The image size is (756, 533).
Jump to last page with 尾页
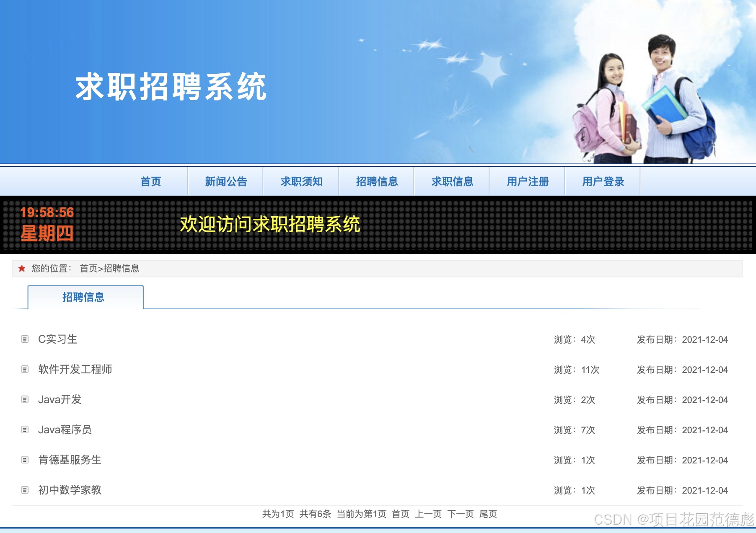(x=488, y=514)
